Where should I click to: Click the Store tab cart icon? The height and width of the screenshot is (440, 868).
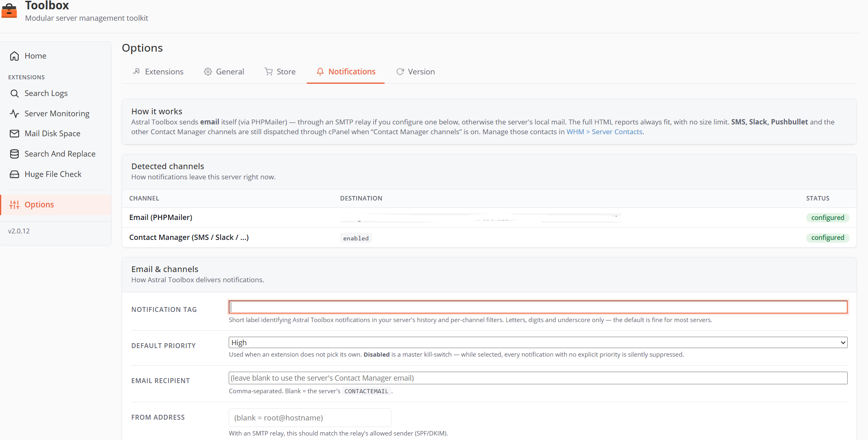click(269, 72)
